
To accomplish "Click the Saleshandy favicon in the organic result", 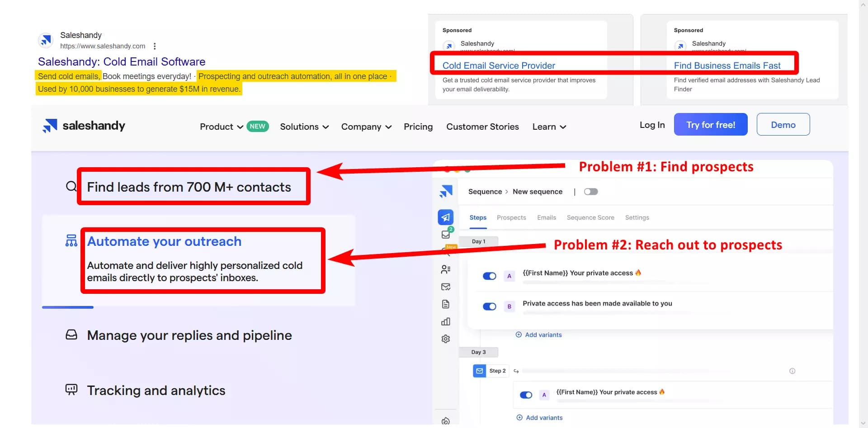I will click(x=46, y=40).
